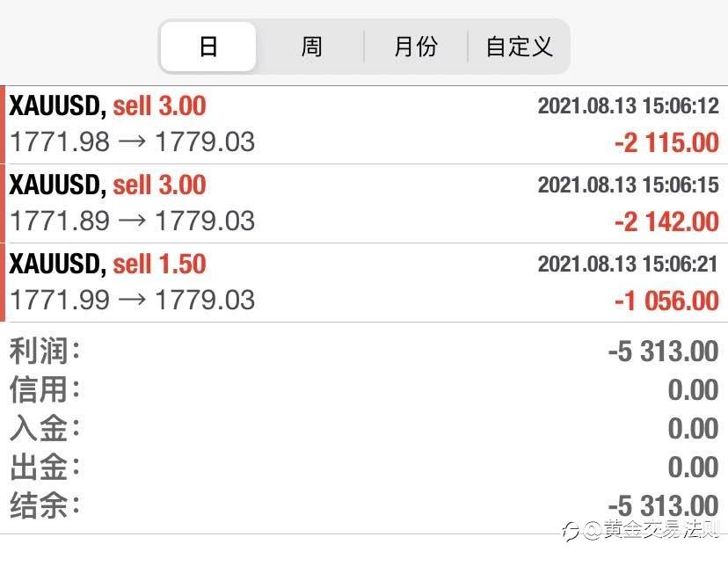Open the XAUUSD sell 1.50 trade
728x566 pixels.
[x=107, y=264]
